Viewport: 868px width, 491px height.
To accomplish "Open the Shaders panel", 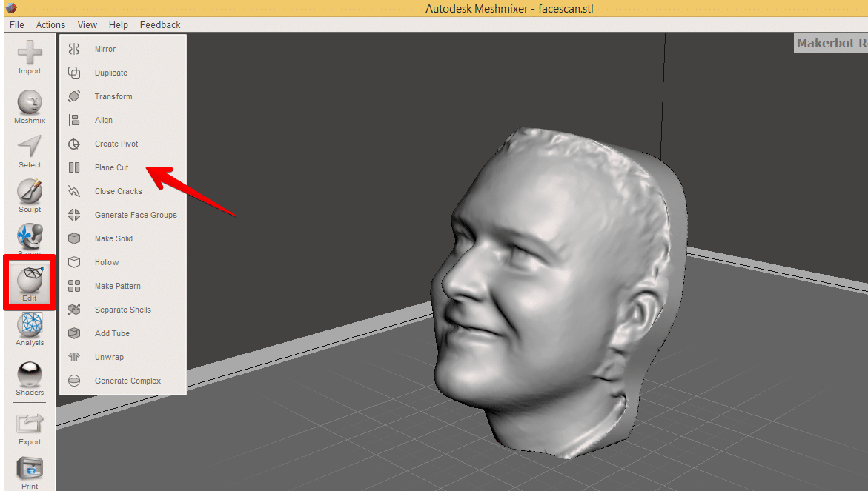I will pos(30,378).
